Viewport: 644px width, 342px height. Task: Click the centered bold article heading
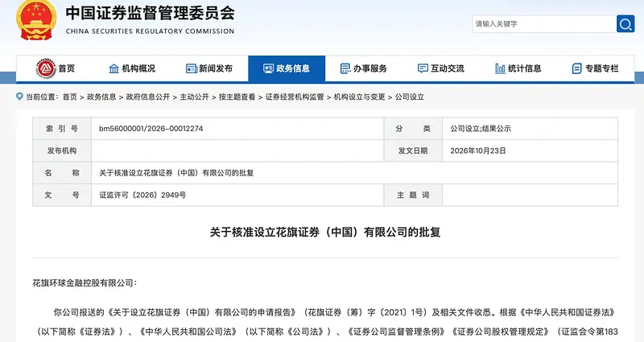[325, 232]
